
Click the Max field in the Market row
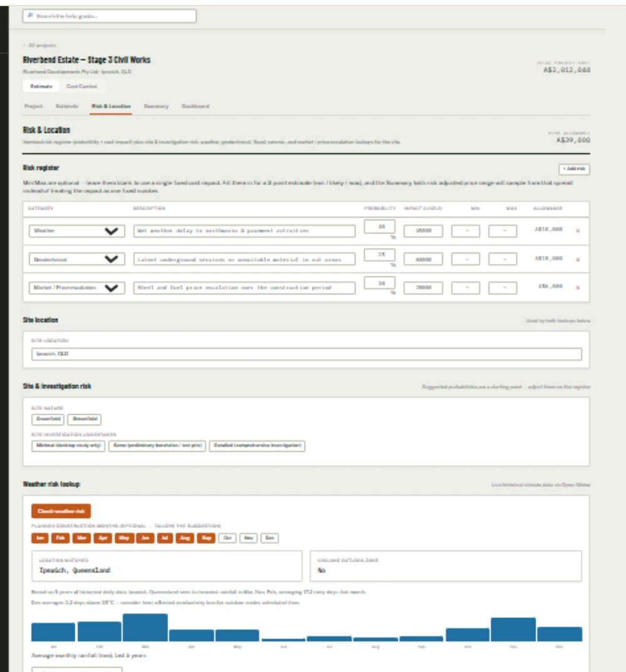tap(503, 287)
